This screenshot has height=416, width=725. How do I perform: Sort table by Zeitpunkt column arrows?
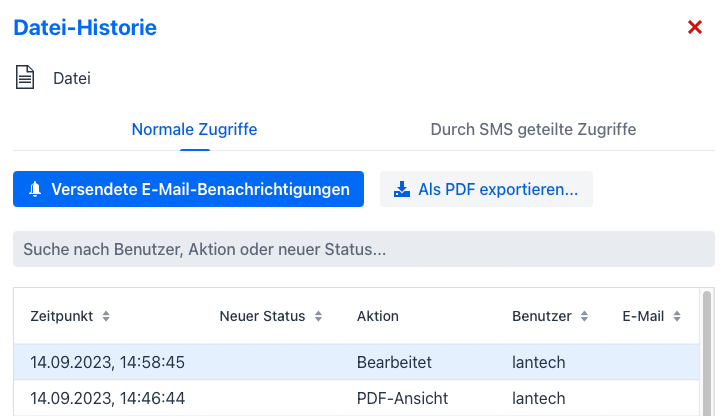pyautogui.click(x=106, y=316)
